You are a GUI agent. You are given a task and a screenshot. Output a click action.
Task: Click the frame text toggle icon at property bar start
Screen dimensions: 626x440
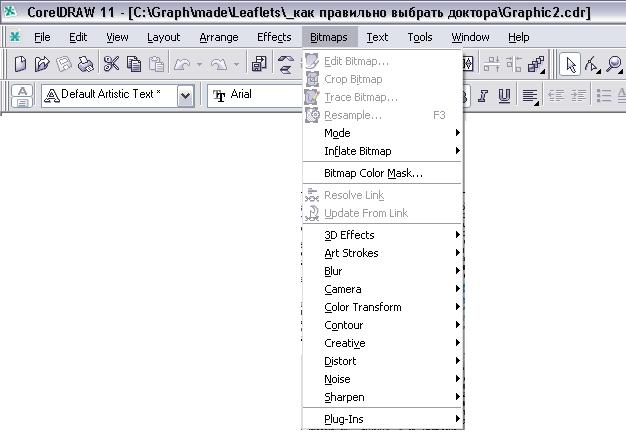click(22, 96)
